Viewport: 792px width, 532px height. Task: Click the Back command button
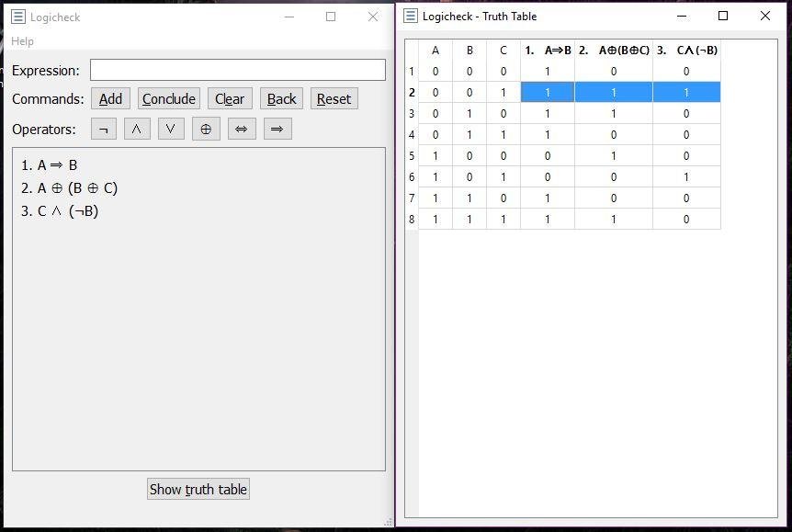(281, 99)
